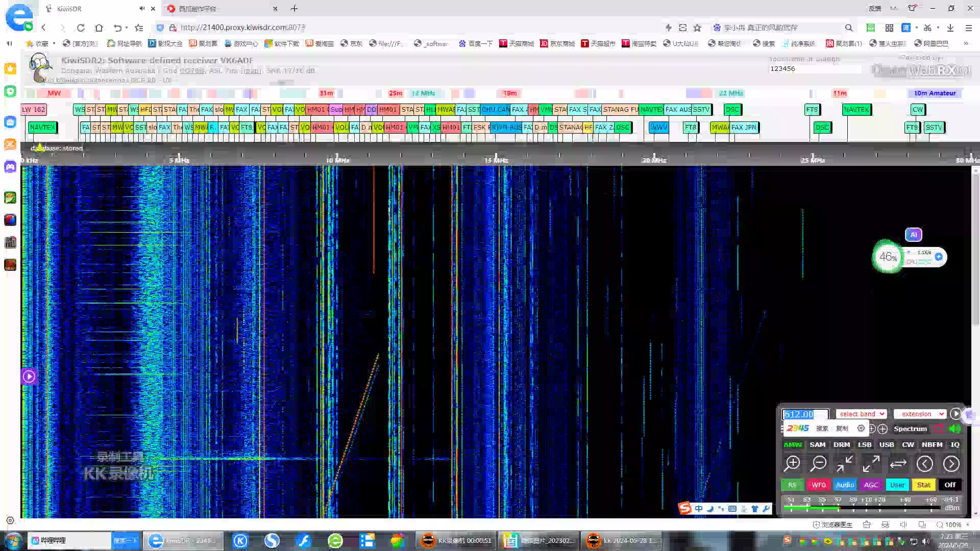The height and width of the screenshot is (551, 980).
Task: Click the max zoom-out outward arrows icon
Action: pos(871,463)
